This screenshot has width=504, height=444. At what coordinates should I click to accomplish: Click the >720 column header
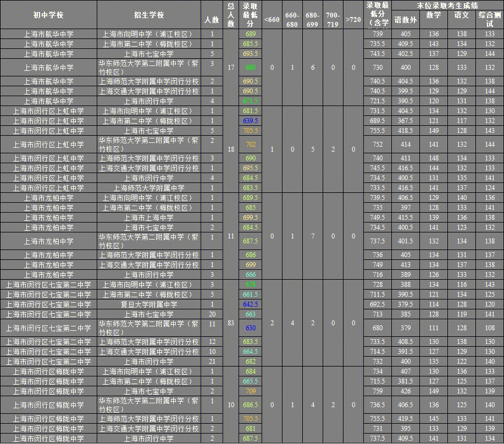coord(353,20)
